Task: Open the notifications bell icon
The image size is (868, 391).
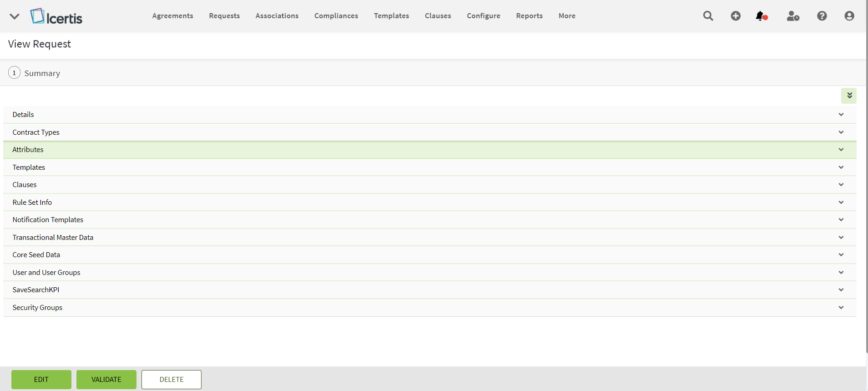Action: click(x=761, y=16)
